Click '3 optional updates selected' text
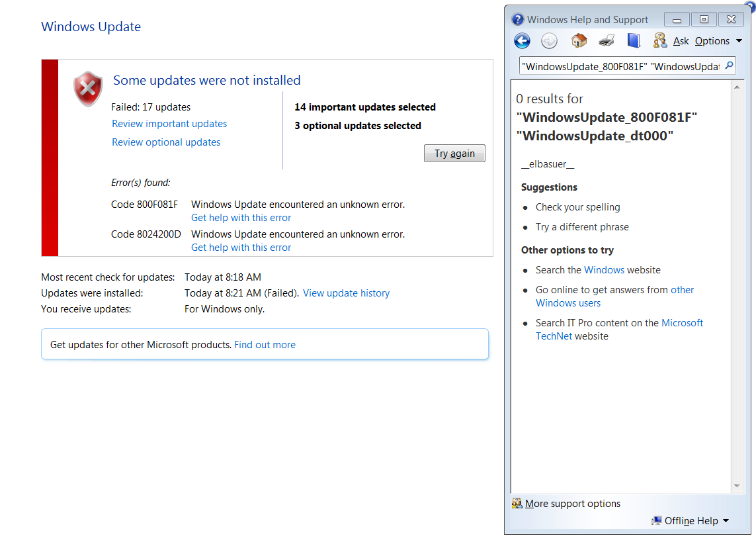This screenshot has height=556, width=756. point(358,126)
